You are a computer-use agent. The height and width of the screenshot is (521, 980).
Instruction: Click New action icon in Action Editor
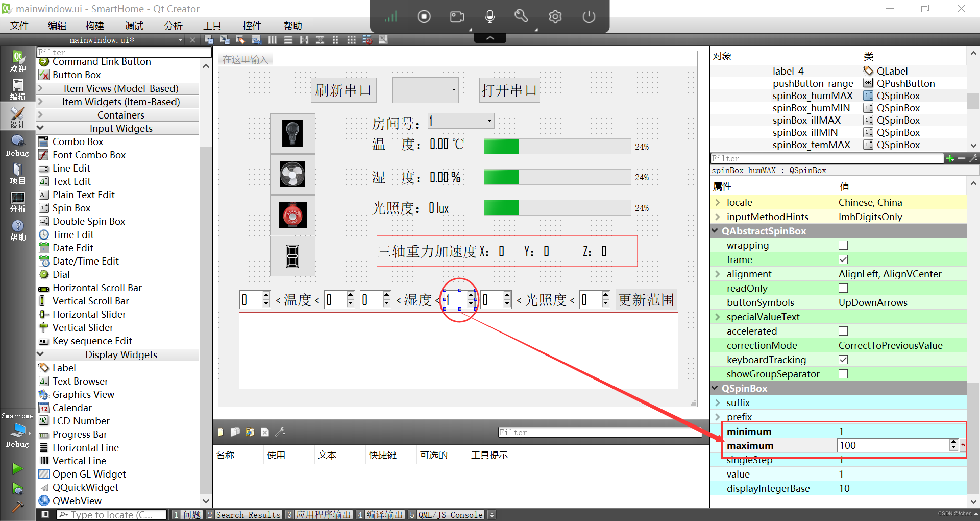(220, 432)
